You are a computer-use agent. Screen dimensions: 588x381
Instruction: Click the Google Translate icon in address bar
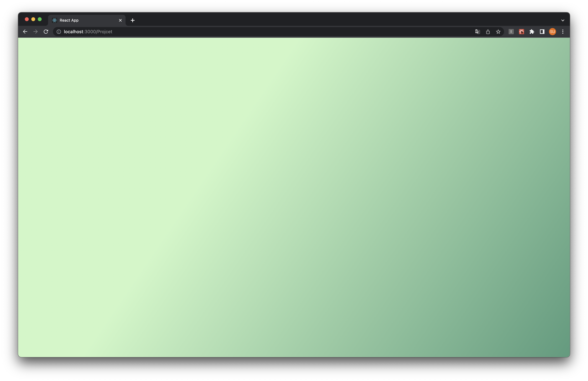[477, 32]
